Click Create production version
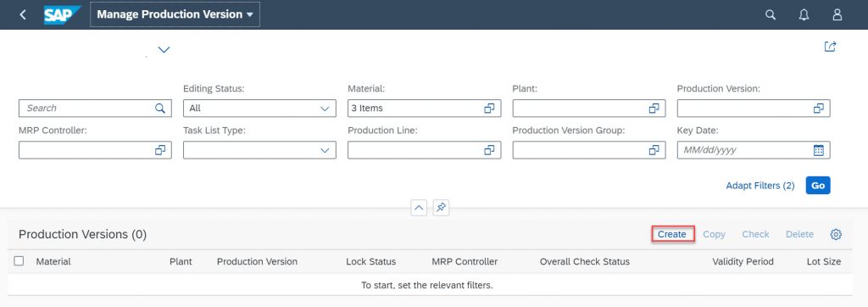868x307 pixels. 672,234
